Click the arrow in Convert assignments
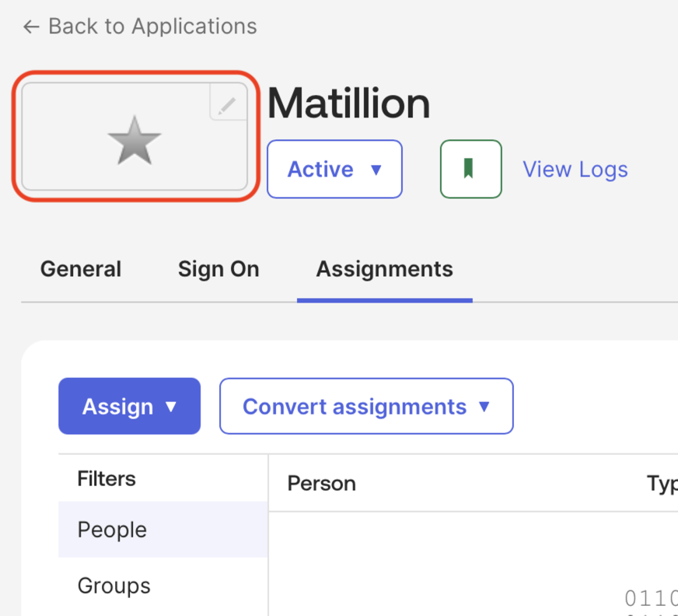 484,407
